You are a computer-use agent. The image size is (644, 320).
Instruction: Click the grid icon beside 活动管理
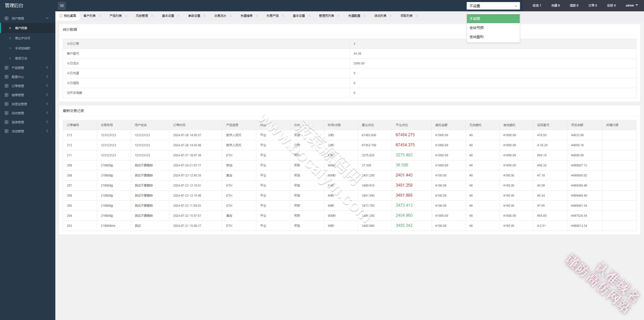[x=7, y=131]
